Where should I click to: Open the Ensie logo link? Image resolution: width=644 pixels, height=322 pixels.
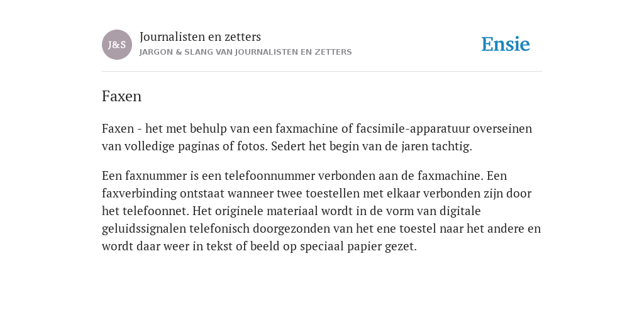point(506,44)
